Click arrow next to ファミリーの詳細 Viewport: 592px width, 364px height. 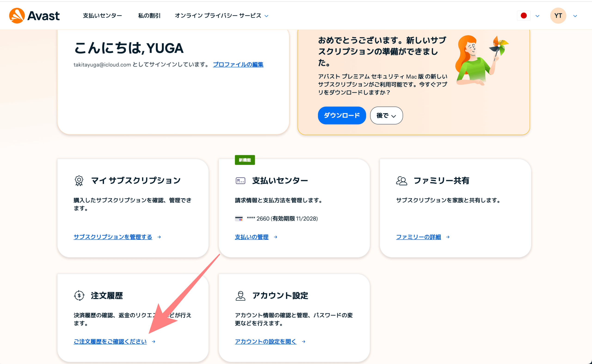[x=448, y=237]
